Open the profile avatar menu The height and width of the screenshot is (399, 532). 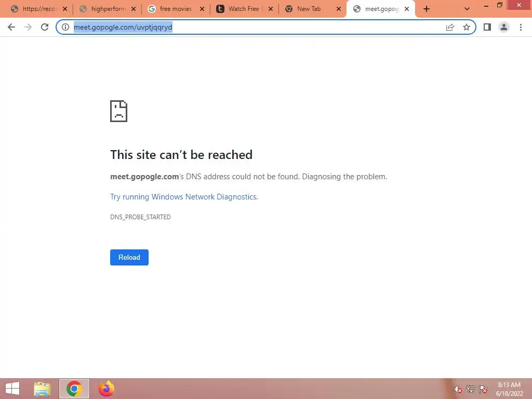coord(504,27)
